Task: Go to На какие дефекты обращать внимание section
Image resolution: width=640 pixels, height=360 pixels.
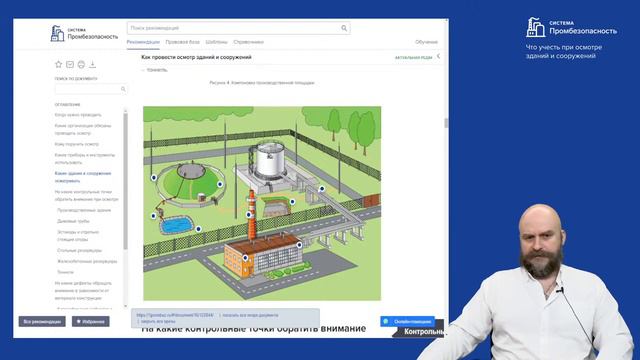Action: 83,291
